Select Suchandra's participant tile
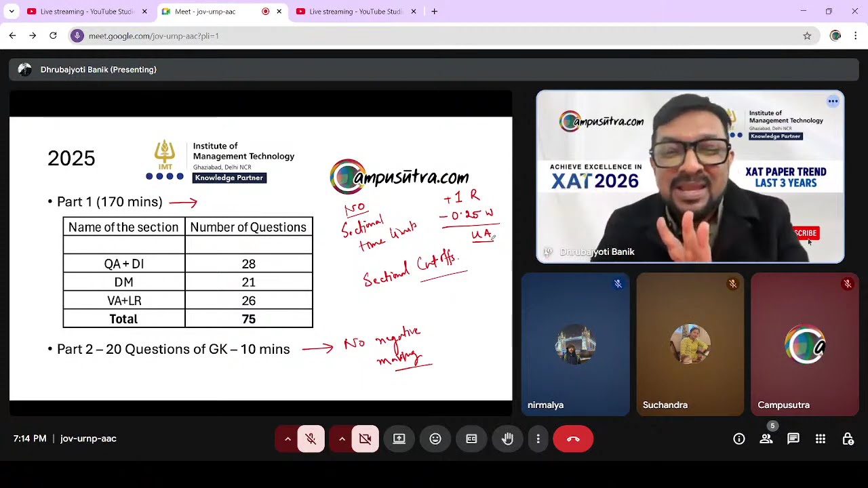 tap(690, 344)
